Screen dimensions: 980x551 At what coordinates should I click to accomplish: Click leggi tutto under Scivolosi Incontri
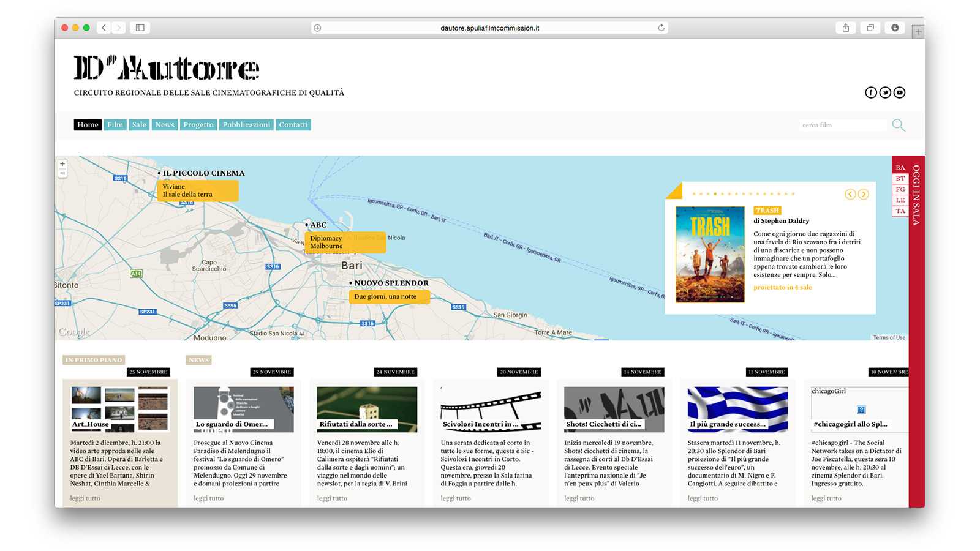tap(456, 498)
